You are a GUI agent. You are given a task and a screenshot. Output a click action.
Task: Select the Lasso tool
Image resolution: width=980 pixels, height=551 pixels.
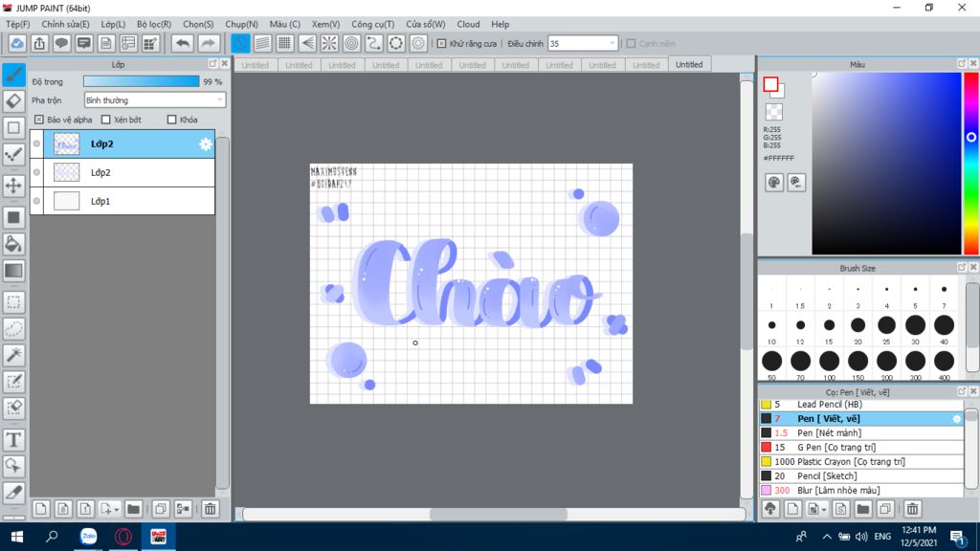13,329
